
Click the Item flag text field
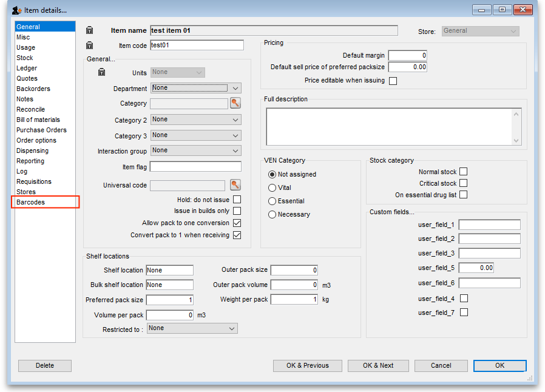pyautogui.click(x=195, y=167)
